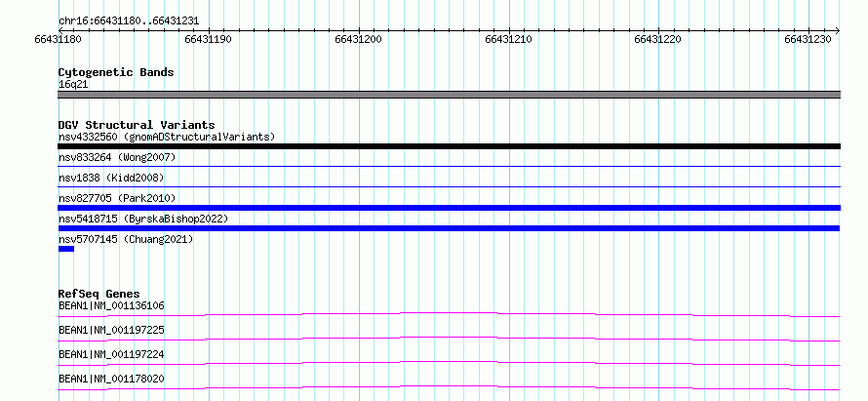Open variant nsv827705 (Park2010) label
Viewport: 868px width, 401px height.
click(117, 198)
